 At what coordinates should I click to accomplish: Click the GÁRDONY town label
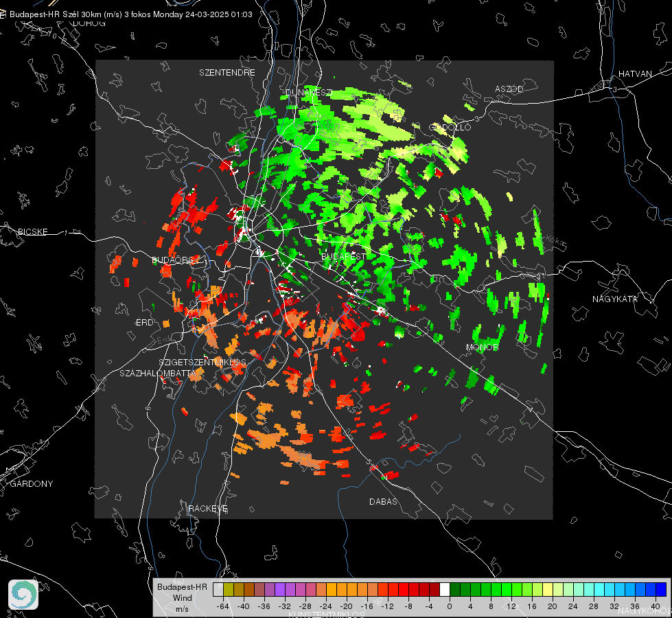point(32,484)
